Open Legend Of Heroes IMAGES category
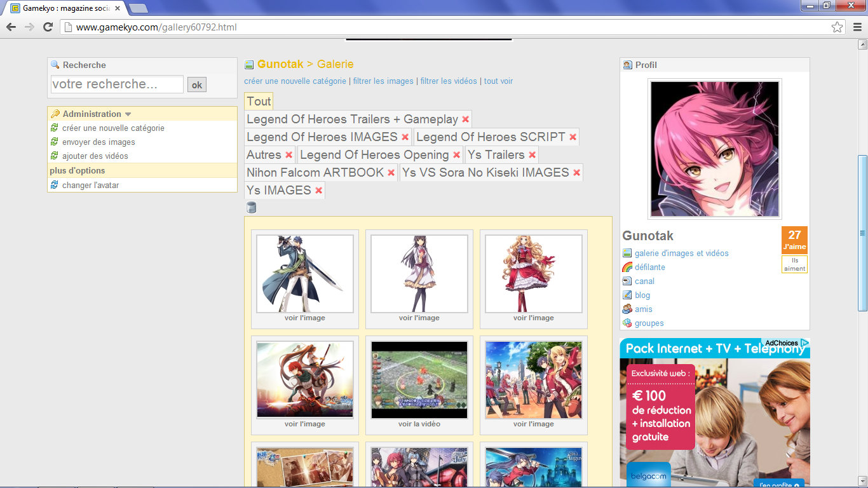Screen dimensions: 868x488 tap(322, 137)
